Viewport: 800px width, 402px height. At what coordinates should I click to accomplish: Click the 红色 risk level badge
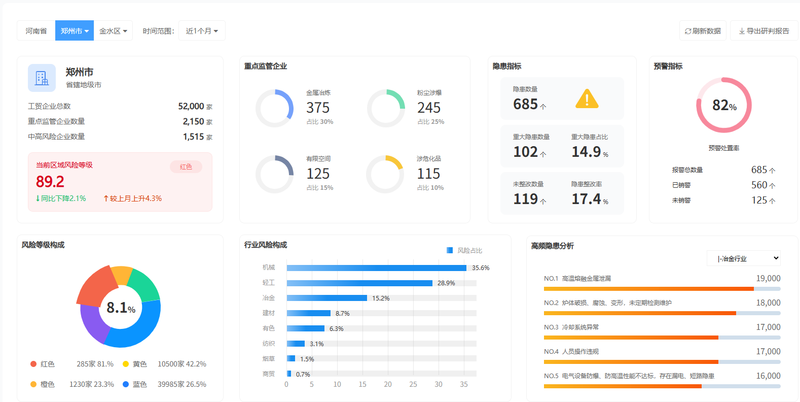tap(186, 167)
